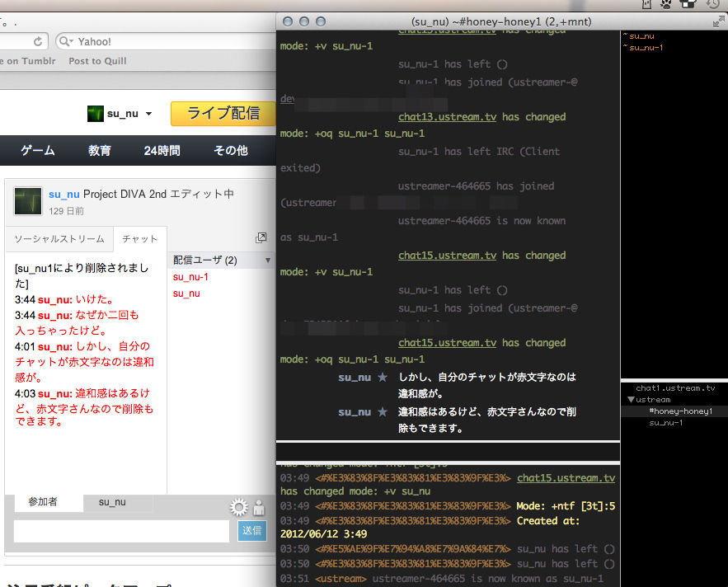Viewport: 728px width, 587px height.
Task: Focus the IRC message input bar
Action: point(448,452)
